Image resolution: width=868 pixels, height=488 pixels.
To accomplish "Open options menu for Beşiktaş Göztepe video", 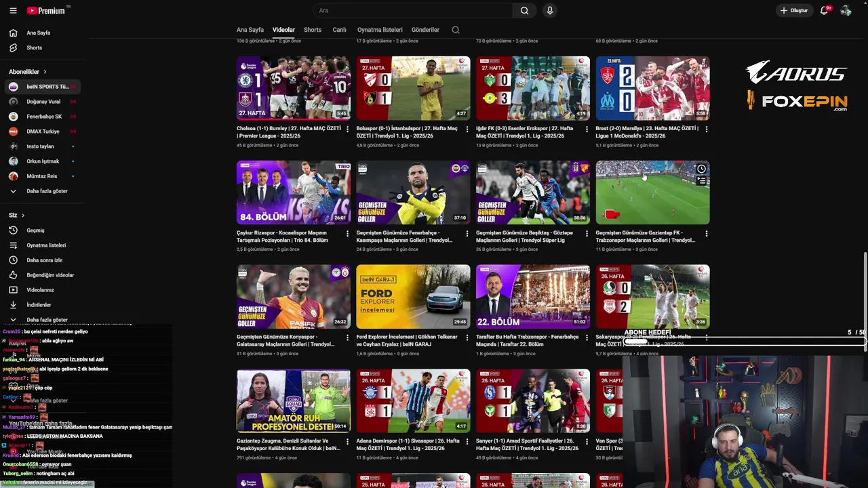I will (x=587, y=233).
